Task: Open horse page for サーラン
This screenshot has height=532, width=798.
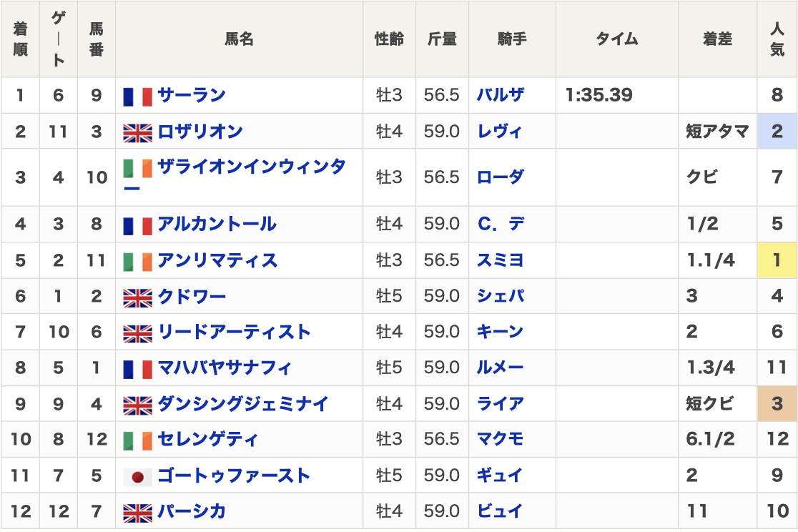Action: [x=192, y=95]
